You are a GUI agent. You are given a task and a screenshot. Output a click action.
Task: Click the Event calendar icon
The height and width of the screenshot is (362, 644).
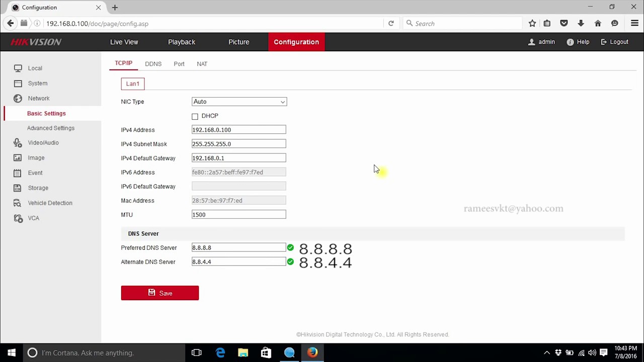(18, 173)
